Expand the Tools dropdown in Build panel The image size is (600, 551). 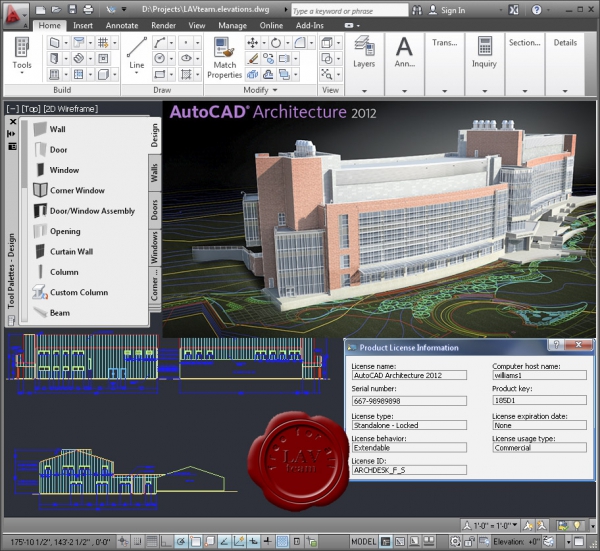pyautogui.click(x=22, y=73)
